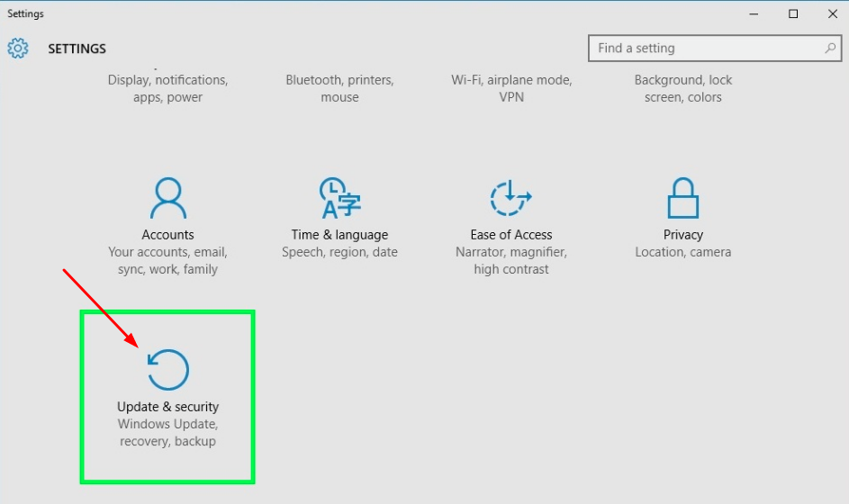849x504 pixels.
Task: Click the 'Background, lock screen, colors' description
Action: coord(682,88)
